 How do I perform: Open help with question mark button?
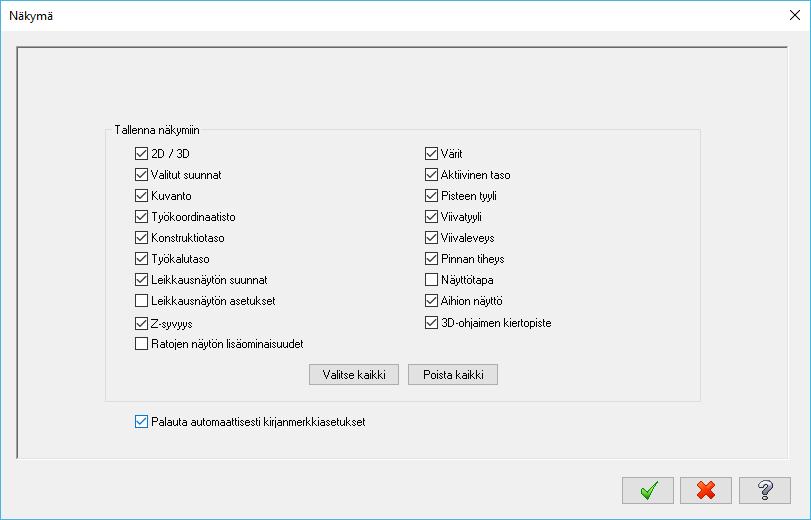click(x=765, y=490)
